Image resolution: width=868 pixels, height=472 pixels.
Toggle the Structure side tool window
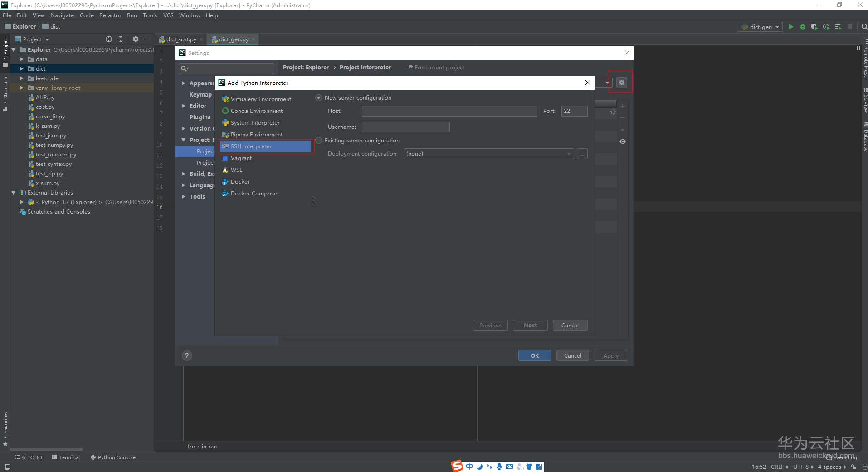[x=5, y=94]
